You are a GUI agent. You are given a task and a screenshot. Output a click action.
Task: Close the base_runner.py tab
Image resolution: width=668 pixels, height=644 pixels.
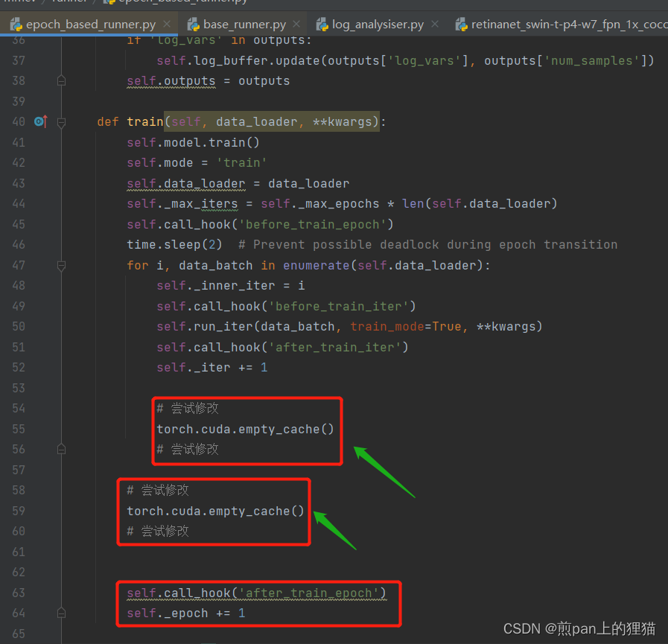(296, 24)
